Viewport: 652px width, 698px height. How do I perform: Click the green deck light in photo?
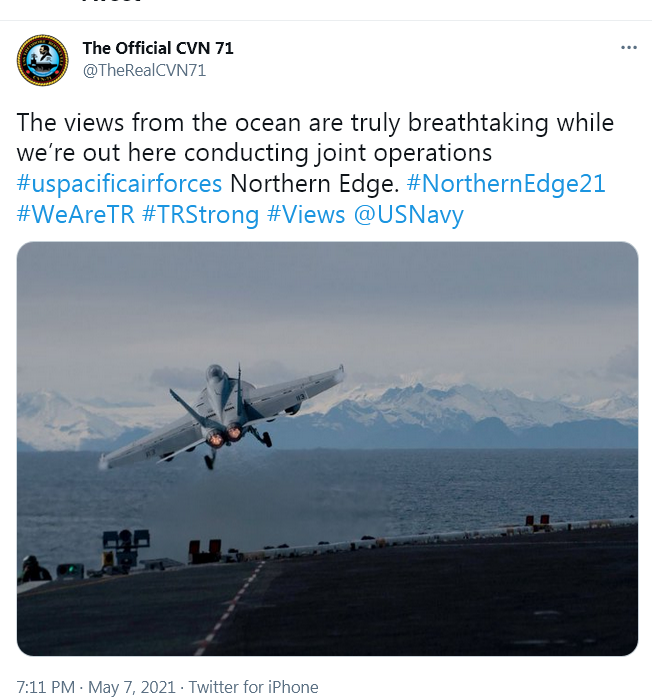coord(70,569)
